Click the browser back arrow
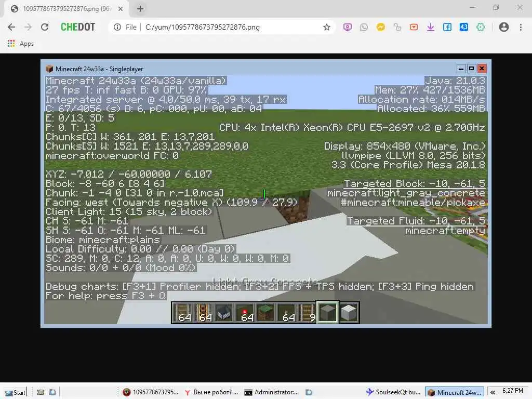 pyautogui.click(x=11, y=27)
